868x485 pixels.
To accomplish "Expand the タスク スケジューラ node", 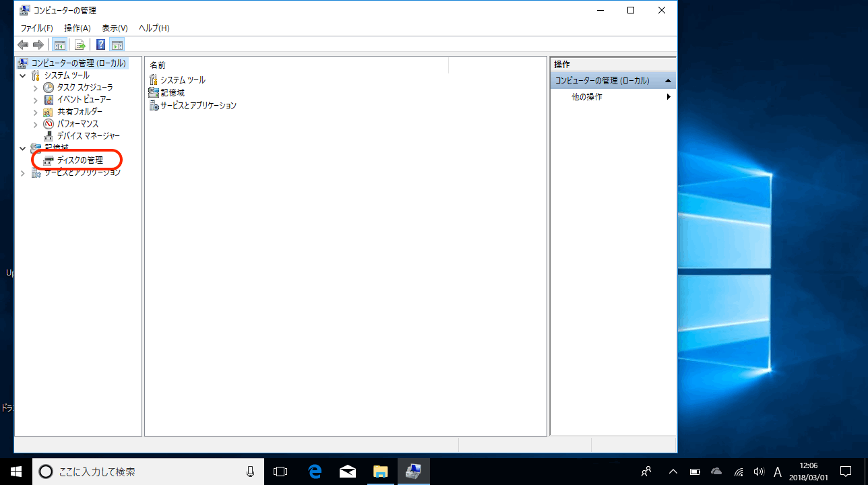I will pyautogui.click(x=36, y=88).
